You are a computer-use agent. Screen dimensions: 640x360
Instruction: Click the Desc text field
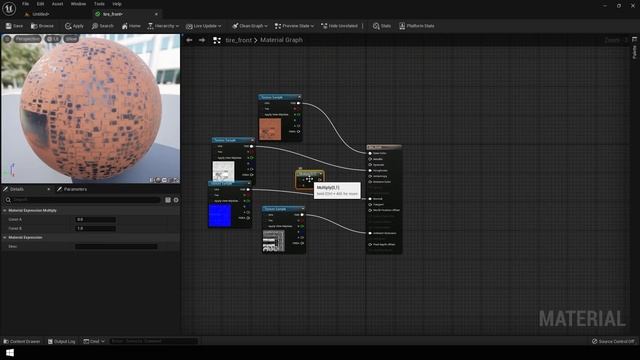point(116,246)
